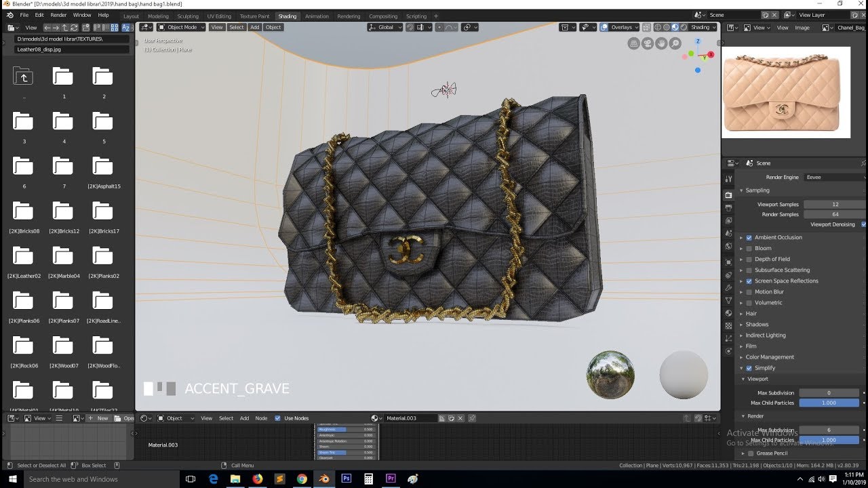Open the node editor Node menu
Image resolution: width=868 pixels, height=488 pixels.
pyautogui.click(x=261, y=418)
